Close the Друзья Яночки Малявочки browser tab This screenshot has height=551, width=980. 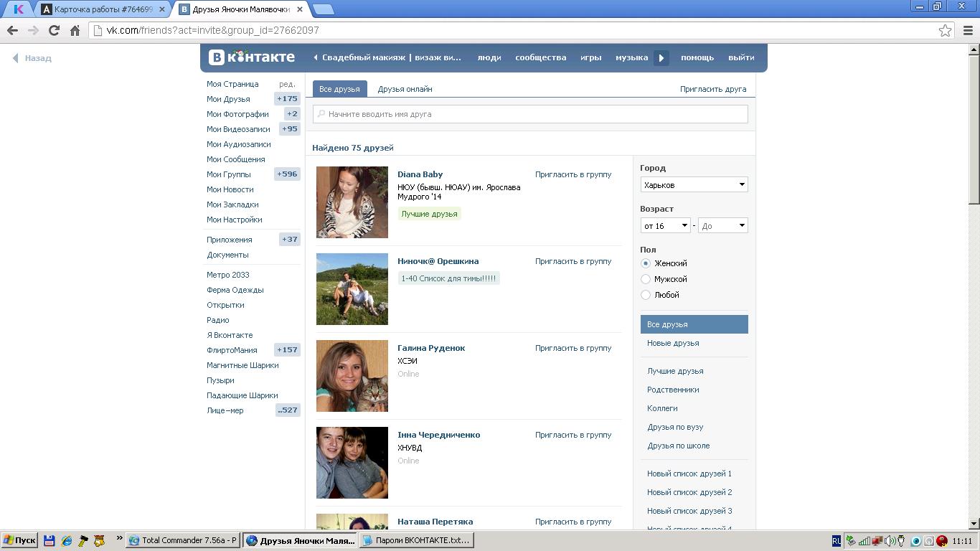[299, 9]
